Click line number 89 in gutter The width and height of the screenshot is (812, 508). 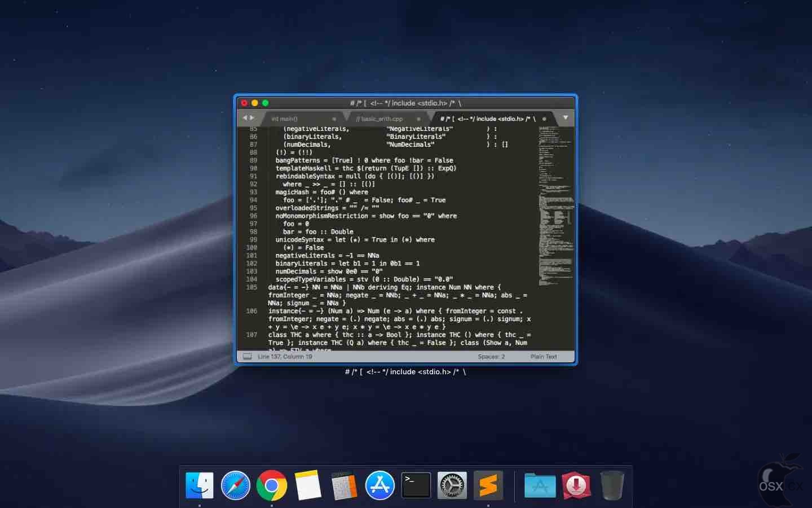(x=253, y=160)
